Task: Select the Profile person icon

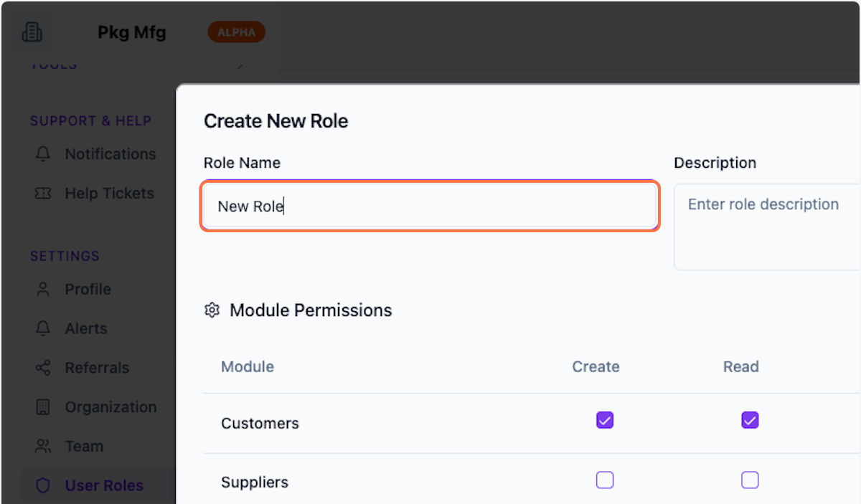Action: coord(43,289)
